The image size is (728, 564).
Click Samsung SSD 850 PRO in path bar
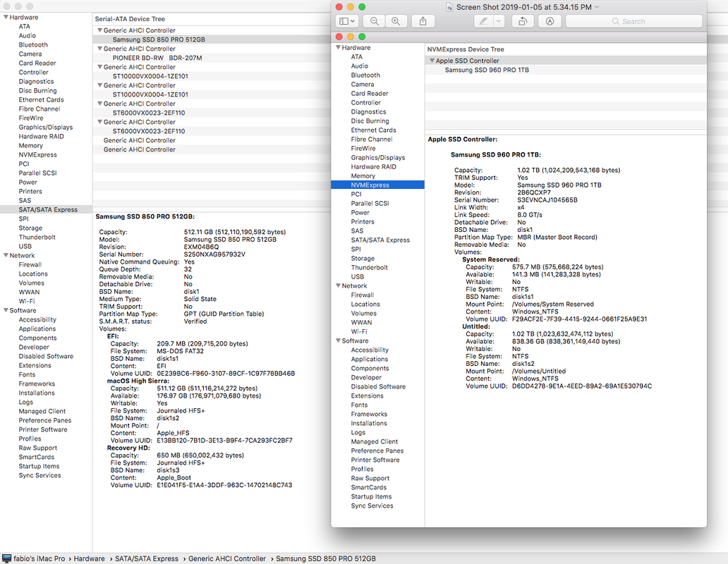(325, 559)
